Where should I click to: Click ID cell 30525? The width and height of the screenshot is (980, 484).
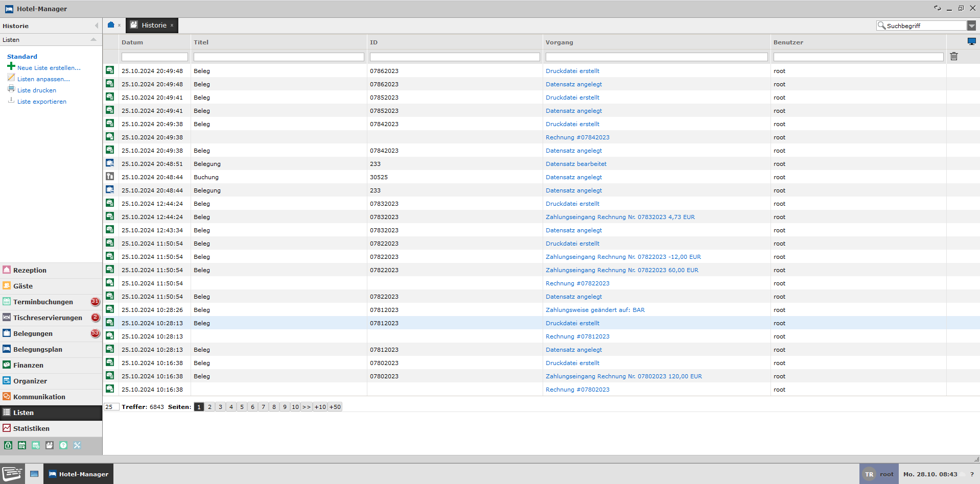point(379,177)
